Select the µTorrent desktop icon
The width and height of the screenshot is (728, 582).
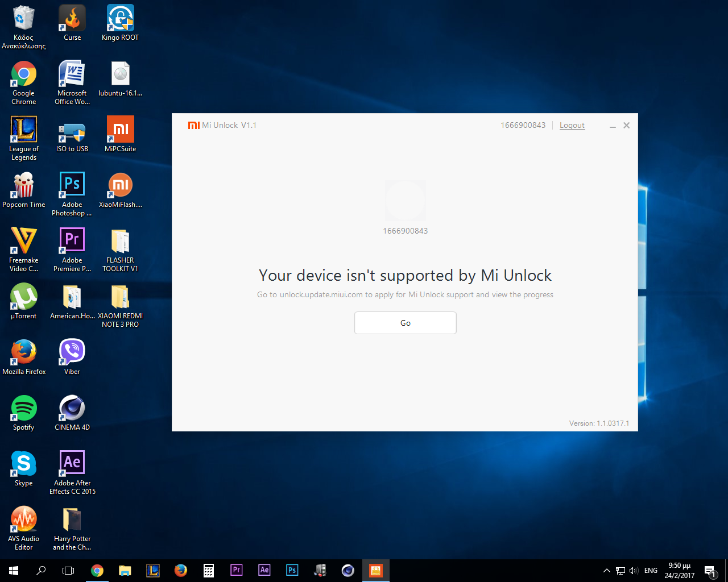click(24, 301)
